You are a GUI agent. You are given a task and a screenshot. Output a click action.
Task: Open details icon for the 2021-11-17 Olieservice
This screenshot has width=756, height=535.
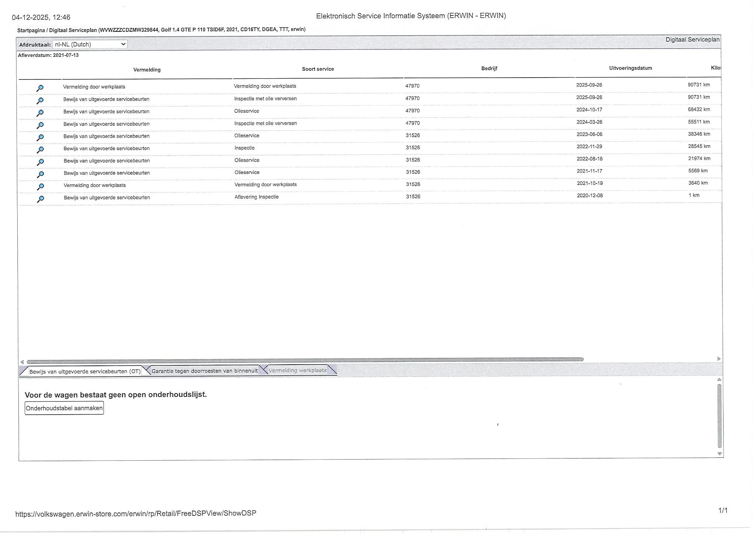(40, 174)
